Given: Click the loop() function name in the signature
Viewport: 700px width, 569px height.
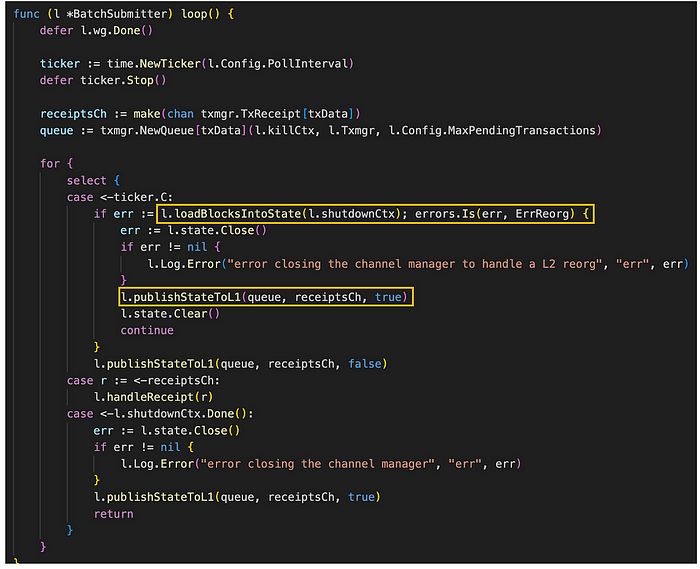Looking at the screenshot, I should click(200, 14).
